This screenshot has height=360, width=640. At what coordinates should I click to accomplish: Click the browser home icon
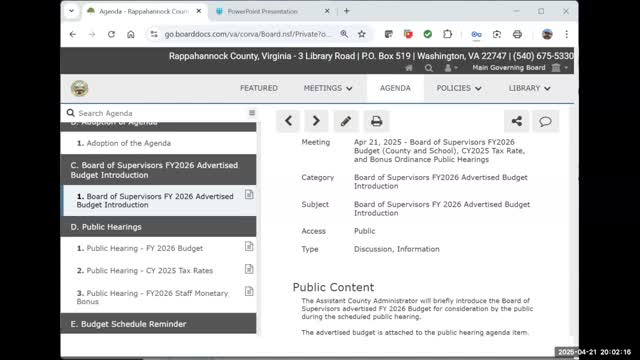[x=131, y=34]
